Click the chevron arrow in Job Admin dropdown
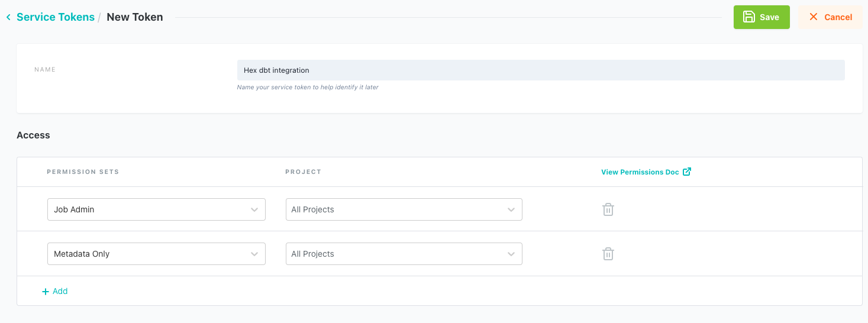Image resolution: width=868 pixels, height=323 pixels. 254,209
